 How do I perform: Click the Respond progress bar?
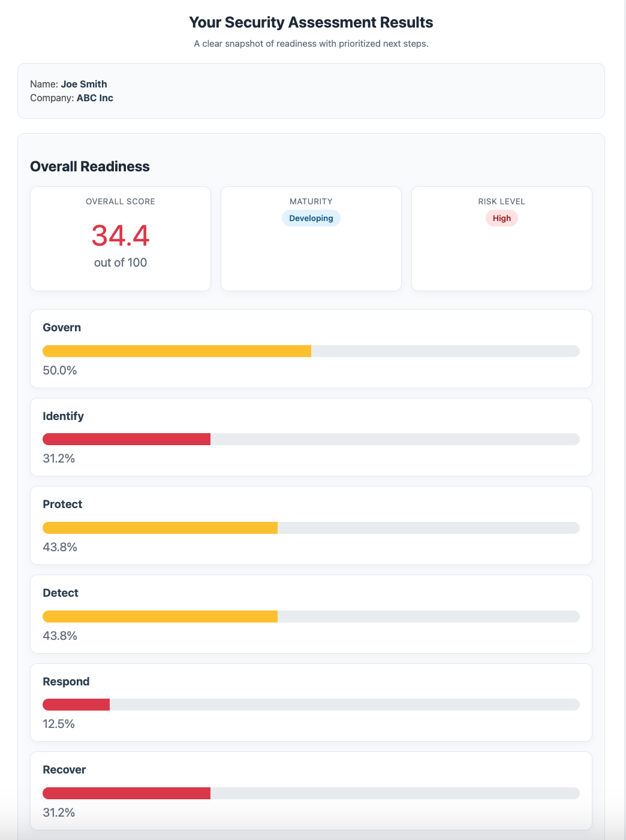tap(311, 705)
